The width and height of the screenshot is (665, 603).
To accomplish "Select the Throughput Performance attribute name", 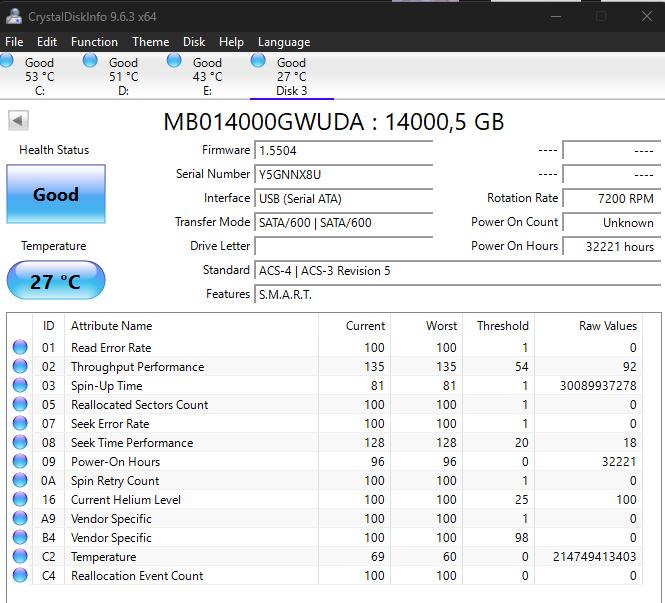I will pos(137,367).
